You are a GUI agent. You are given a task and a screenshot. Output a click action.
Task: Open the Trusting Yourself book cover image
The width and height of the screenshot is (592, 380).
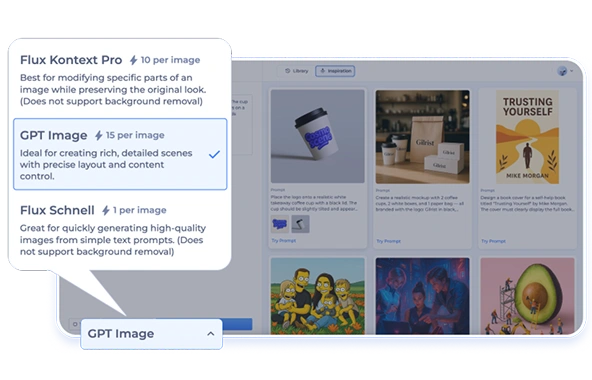click(x=527, y=137)
